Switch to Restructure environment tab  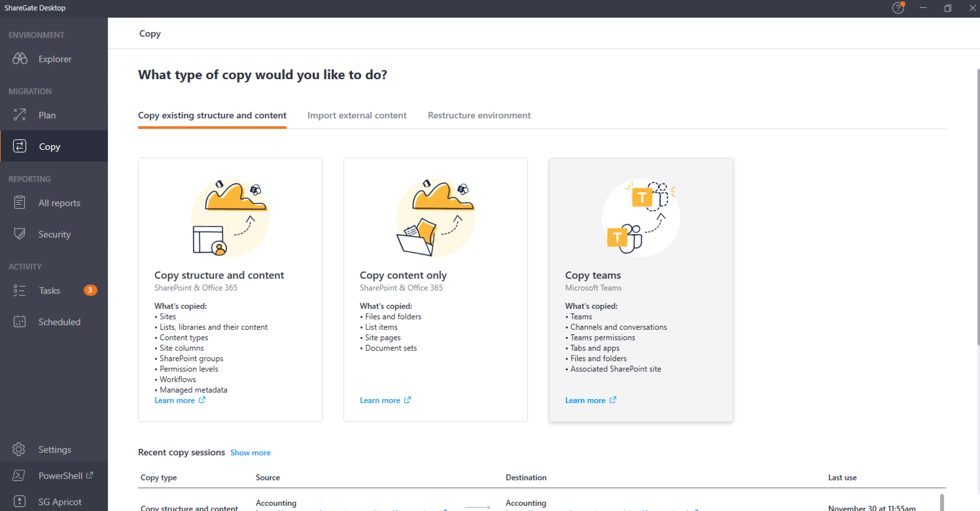click(x=480, y=115)
